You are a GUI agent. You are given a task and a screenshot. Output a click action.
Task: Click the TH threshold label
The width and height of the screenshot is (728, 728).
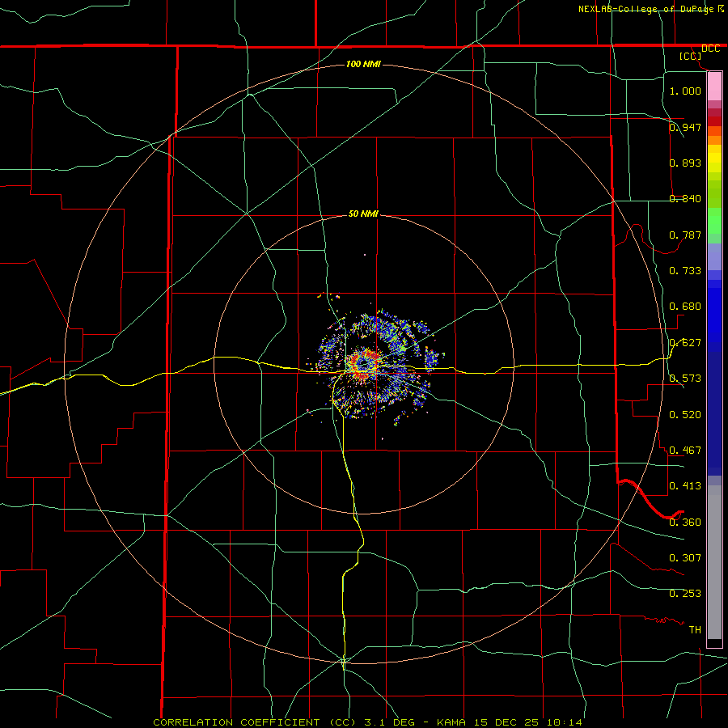(695, 629)
